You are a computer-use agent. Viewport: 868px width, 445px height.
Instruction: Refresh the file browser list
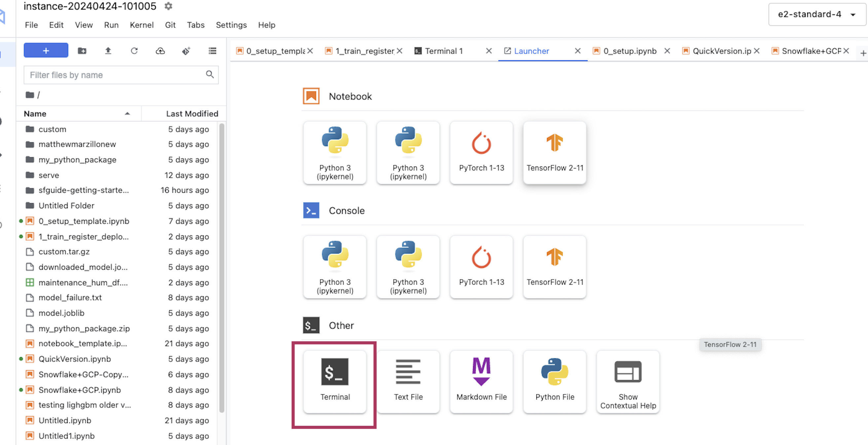pos(134,51)
